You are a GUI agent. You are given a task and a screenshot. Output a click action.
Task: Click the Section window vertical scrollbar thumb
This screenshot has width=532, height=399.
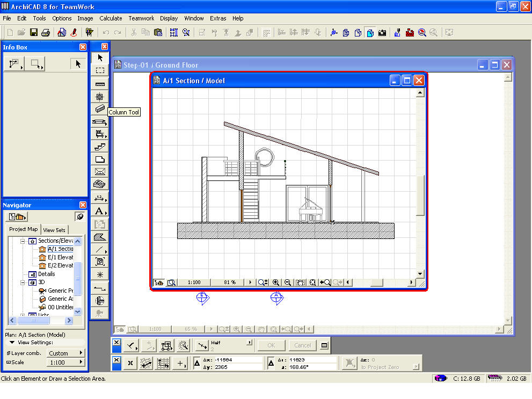click(420, 195)
